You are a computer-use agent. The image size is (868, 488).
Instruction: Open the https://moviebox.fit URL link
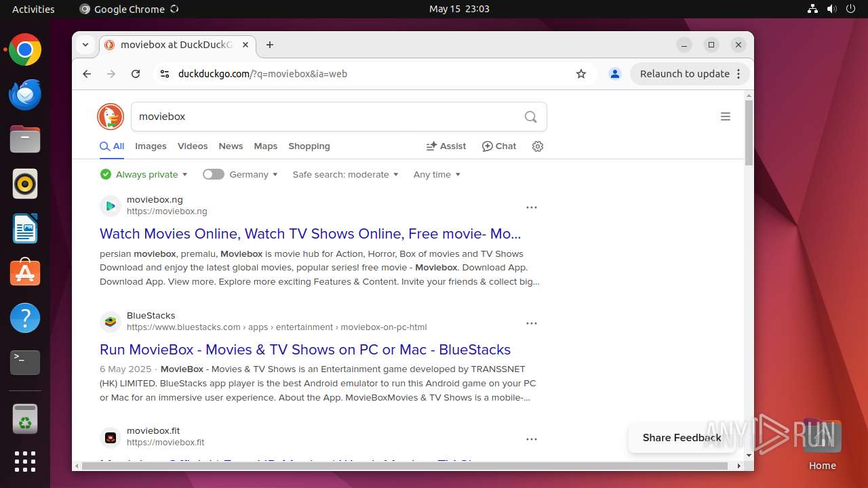pyautogui.click(x=165, y=443)
